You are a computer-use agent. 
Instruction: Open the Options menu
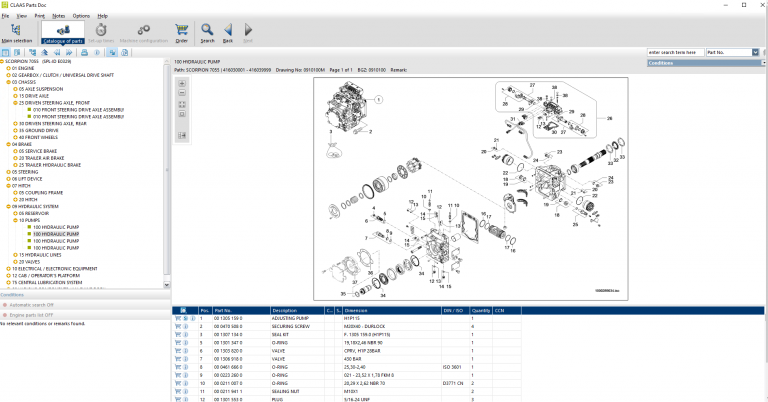(x=81, y=16)
